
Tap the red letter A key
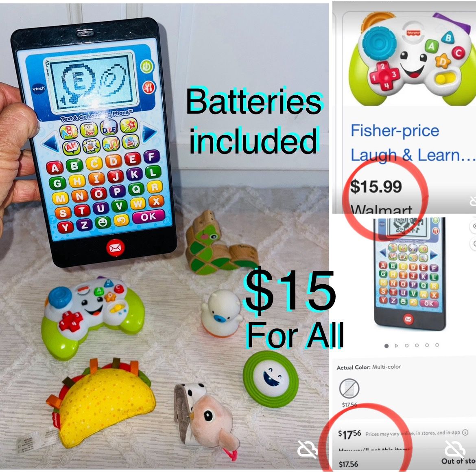pyautogui.click(x=55, y=168)
